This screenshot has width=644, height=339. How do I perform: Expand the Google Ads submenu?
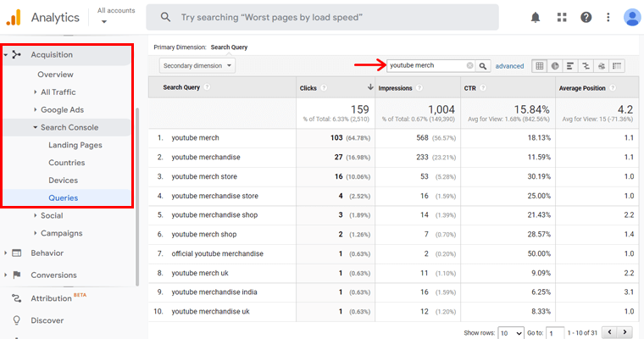click(x=36, y=109)
